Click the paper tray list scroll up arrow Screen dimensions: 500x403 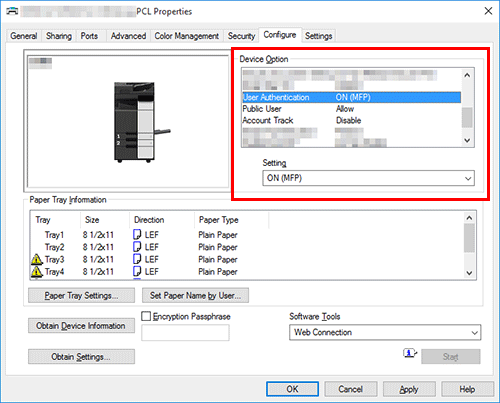pos(469,218)
